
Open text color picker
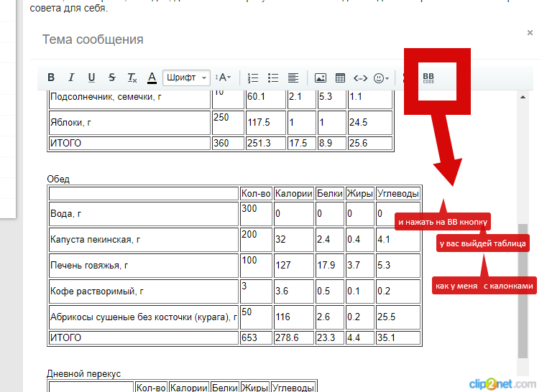pyautogui.click(x=152, y=78)
